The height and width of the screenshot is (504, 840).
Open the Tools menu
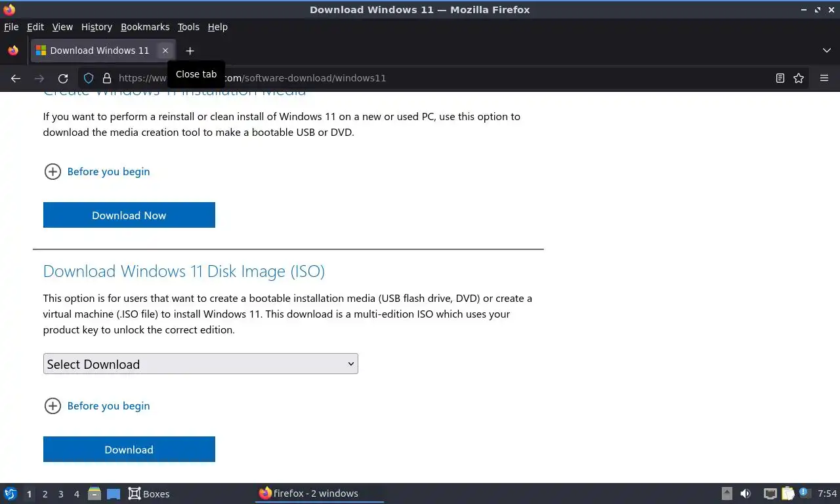[x=188, y=27]
